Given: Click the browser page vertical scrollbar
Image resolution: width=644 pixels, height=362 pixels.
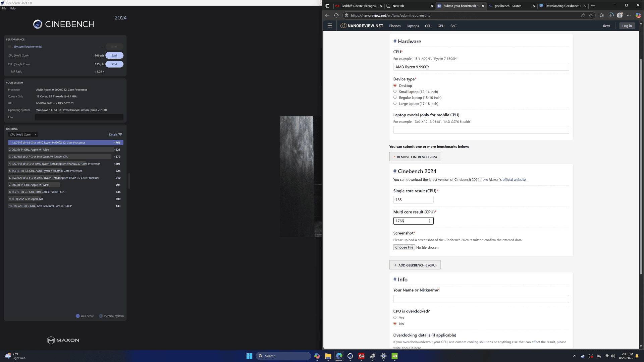Looking at the screenshot, I should pyautogui.click(x=641, y=167).
